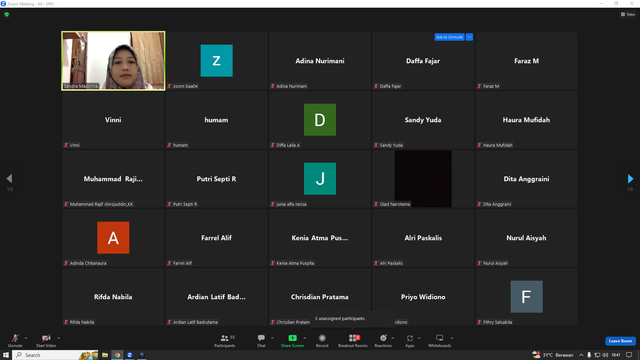Open Breakout Rooms

coord(353,340)
